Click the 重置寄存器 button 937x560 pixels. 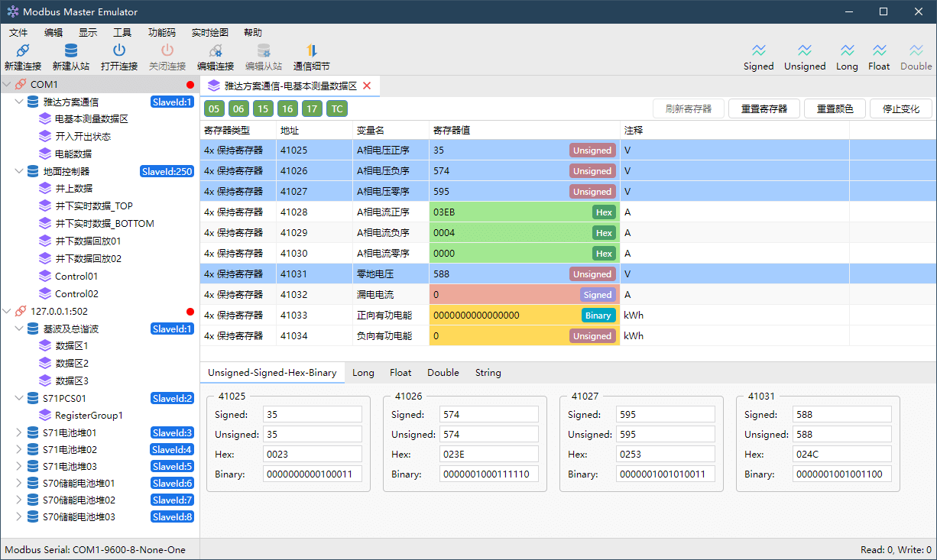(764, 108)
